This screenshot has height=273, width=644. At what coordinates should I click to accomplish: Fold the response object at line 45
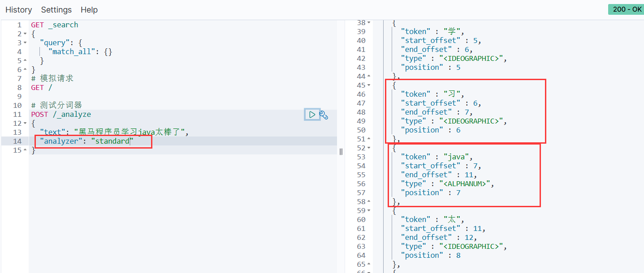click(x=369, y=85)
